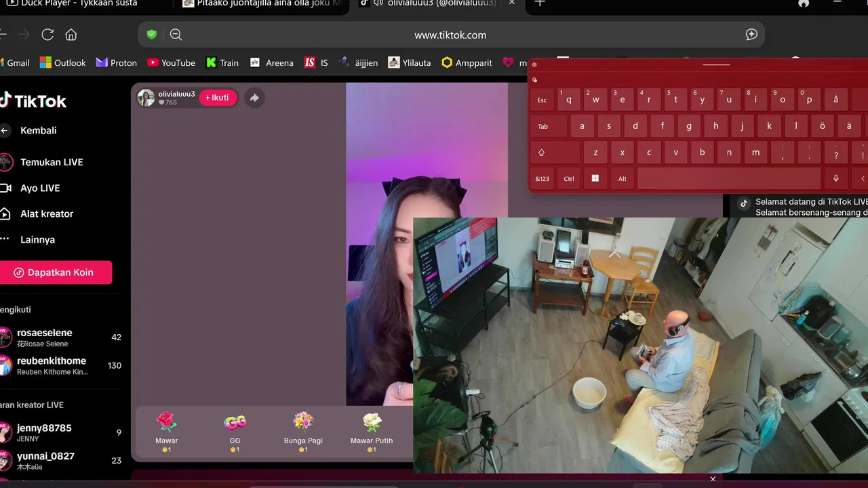Click olivialuuu3 profile avatar
This screenshot has height=488, width=868.
pyautogui.click(x=146, y=98)
